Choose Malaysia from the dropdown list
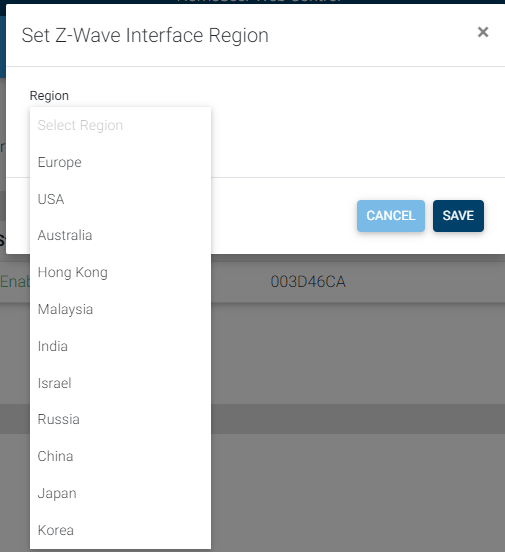The height and width of the screenshot is (552, 505). tap(120, 309)
